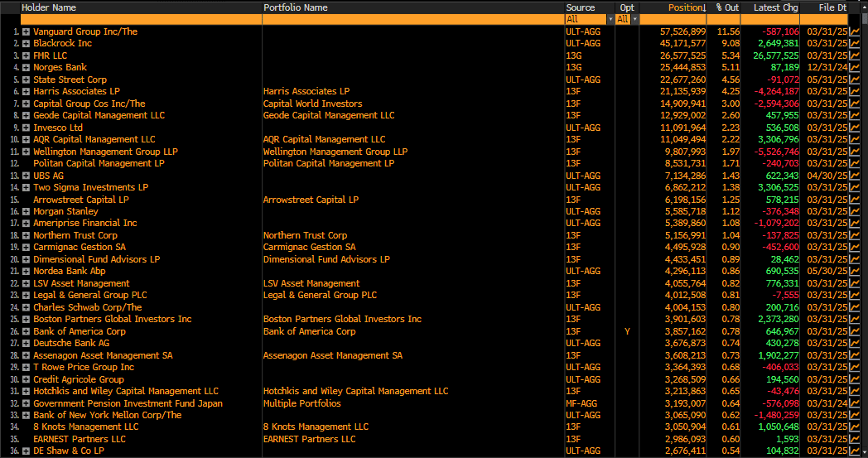Sort by Latest Chg column header
Viewport: 868px width, 458px height.
click(775, 7)
